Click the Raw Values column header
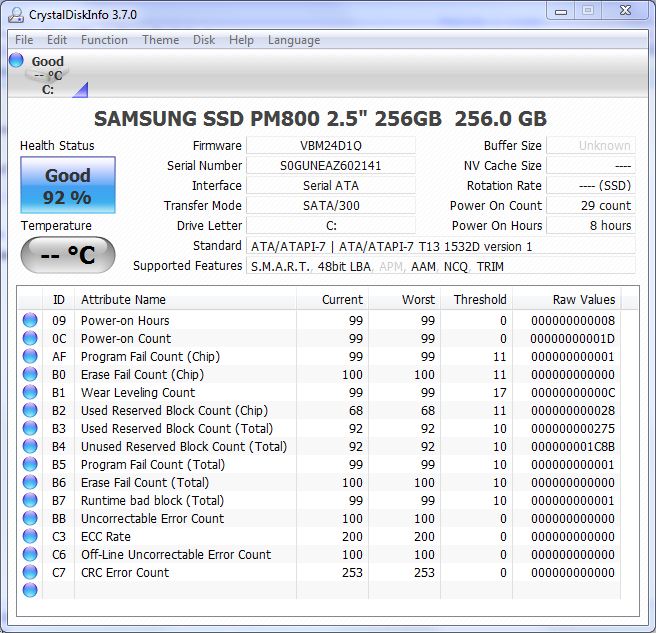The image size is (656, 633). (x=566, y=300)
